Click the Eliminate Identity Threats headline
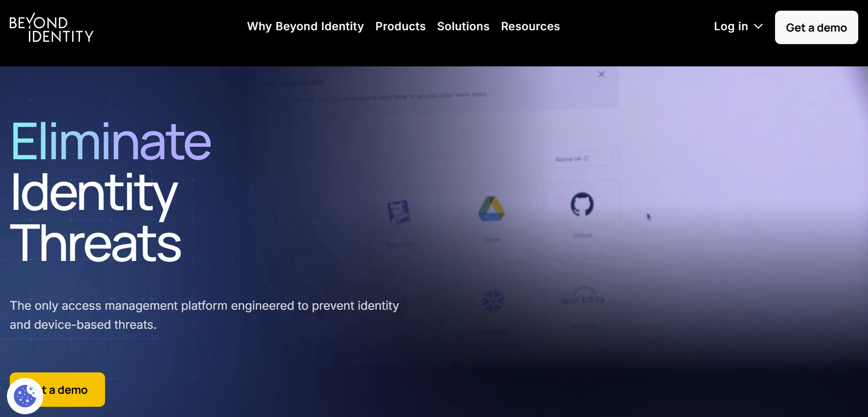This screenshot has height=417, width=868. [x=111, y=192]
